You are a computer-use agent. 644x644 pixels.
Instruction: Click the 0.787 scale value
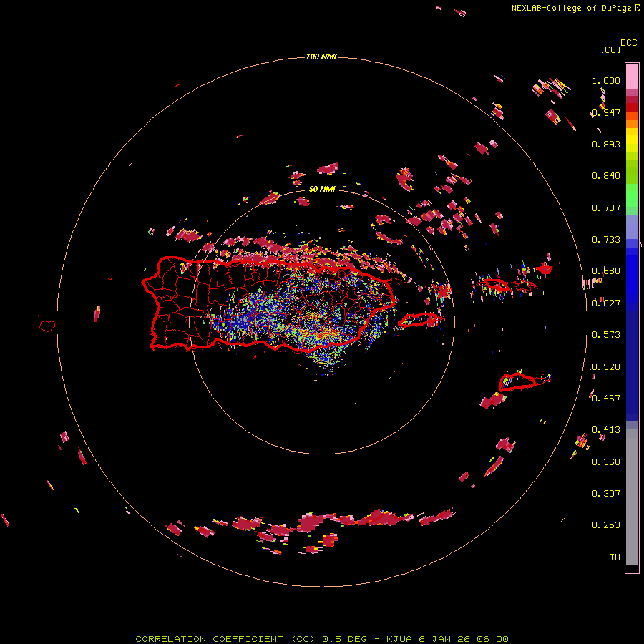click(x=606, y=208)
